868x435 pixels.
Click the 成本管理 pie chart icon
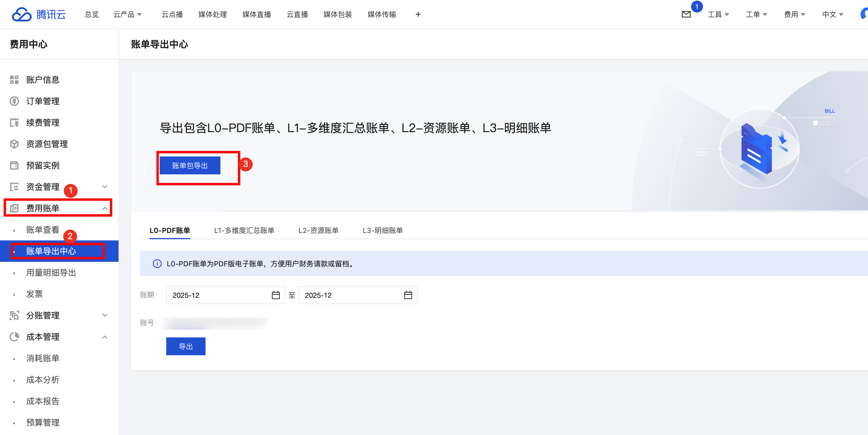(14, 337)
